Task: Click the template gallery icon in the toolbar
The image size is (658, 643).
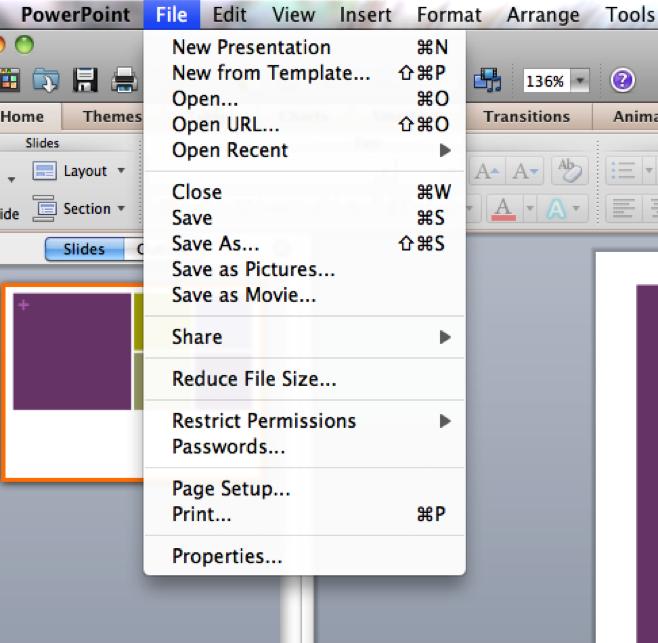Action: 9,80
